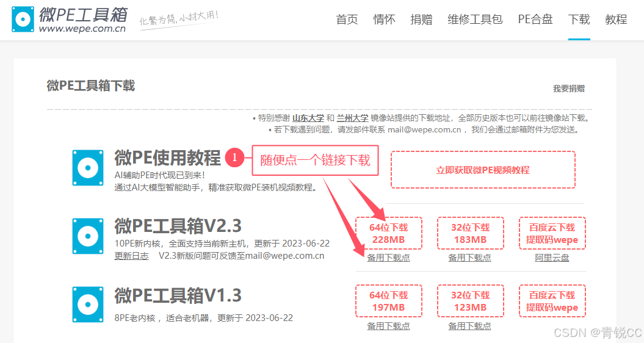The width and height of the screenshot is (644, 343).
Task: Click the 10PE新内核 description line
Action: click(222, 244)
